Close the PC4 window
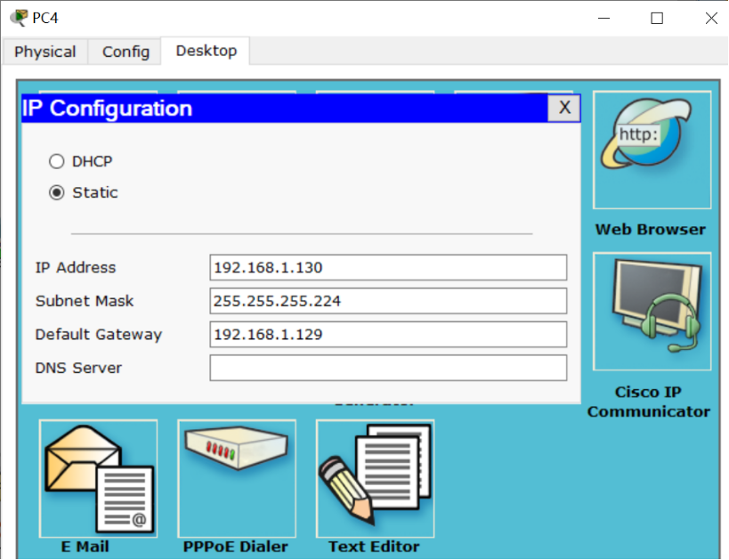 [711, 18]
